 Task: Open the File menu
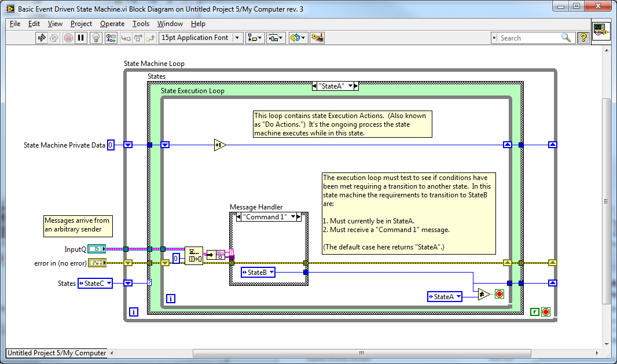15,24
